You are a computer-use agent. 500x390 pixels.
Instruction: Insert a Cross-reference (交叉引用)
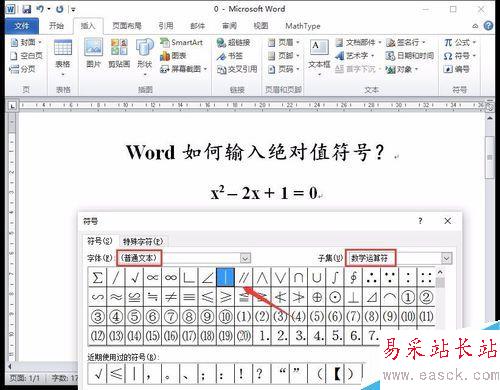(x=237, y=69)
